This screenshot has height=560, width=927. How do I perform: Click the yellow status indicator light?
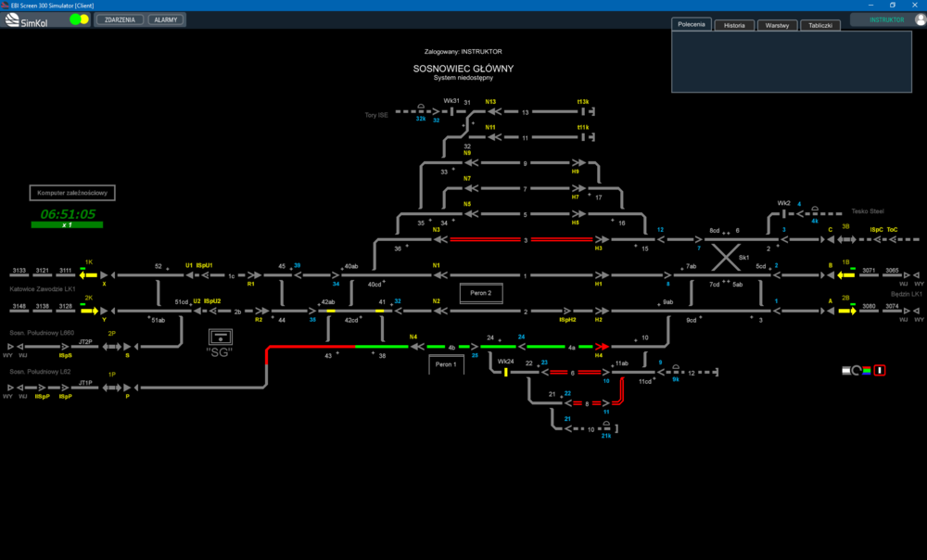(x=84, y=19)
